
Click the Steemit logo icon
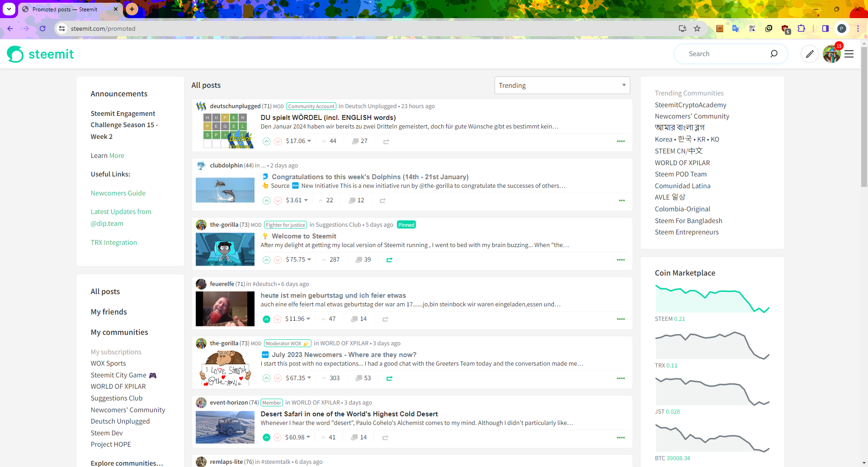pos(15,54)
